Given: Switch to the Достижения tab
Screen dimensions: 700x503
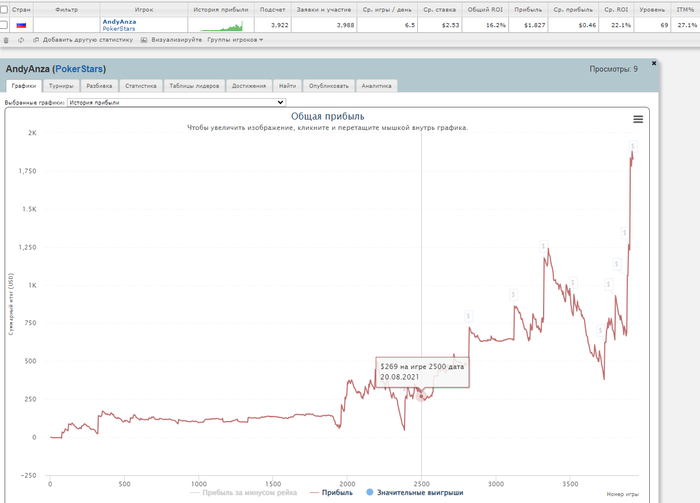Looking at the screenshot, I should pyautogui.click(x=249, y=86).
